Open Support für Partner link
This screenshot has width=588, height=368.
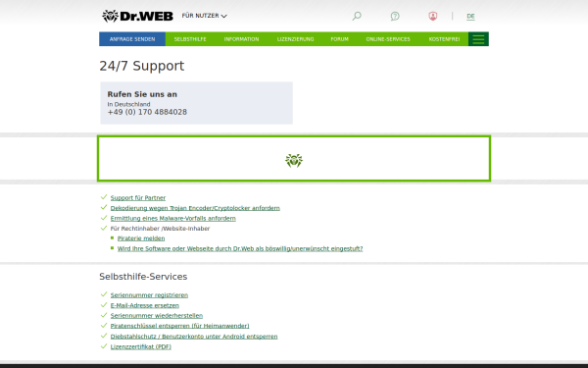coord(138,197)
